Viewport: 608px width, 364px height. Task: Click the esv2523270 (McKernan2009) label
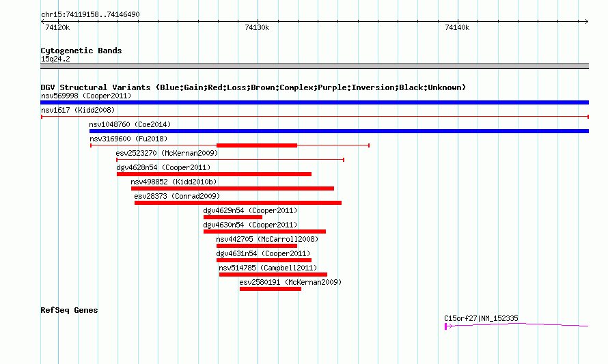tap(167, 153)
